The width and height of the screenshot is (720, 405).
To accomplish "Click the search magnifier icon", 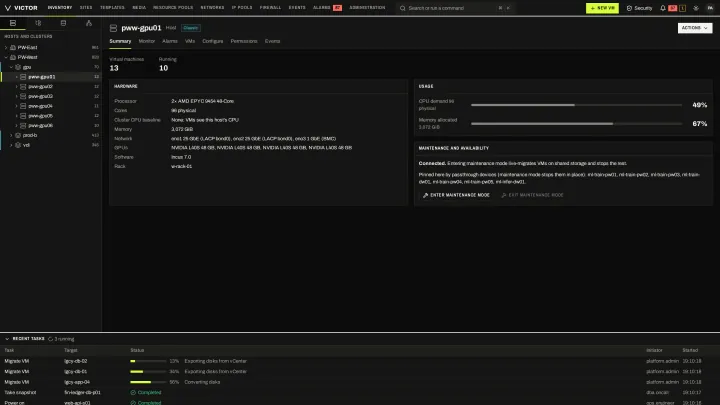I will coord(403,8).
